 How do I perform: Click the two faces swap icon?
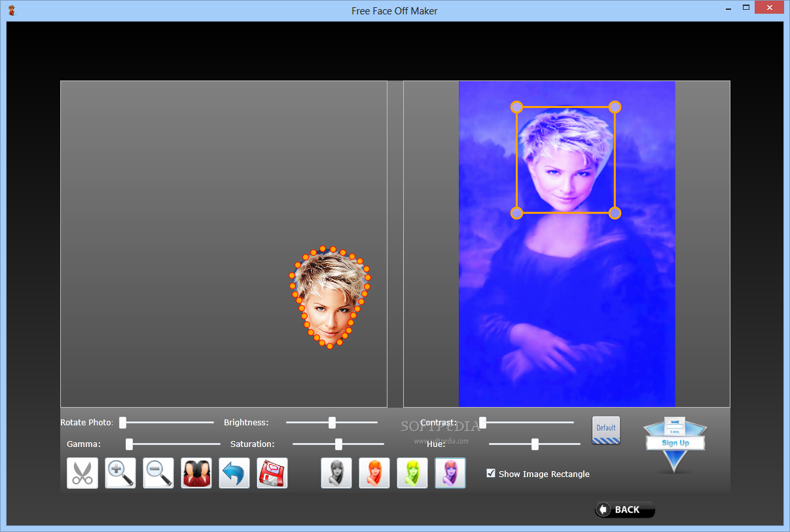(x=196, y=473)
